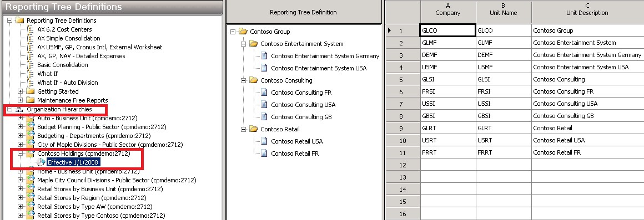Click the GLMF cell in Company column
Viewport: 644px width, 220px height.
448,43
